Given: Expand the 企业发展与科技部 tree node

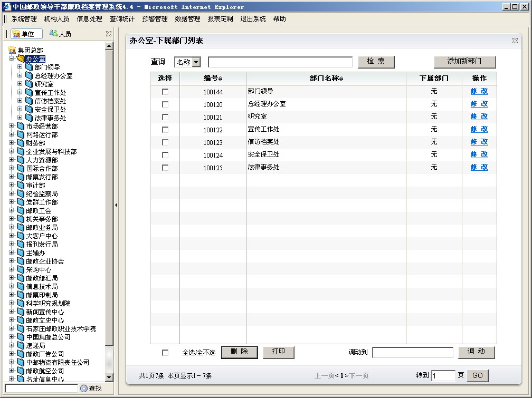Looking at the screenshot, I should tap(11, 151).
